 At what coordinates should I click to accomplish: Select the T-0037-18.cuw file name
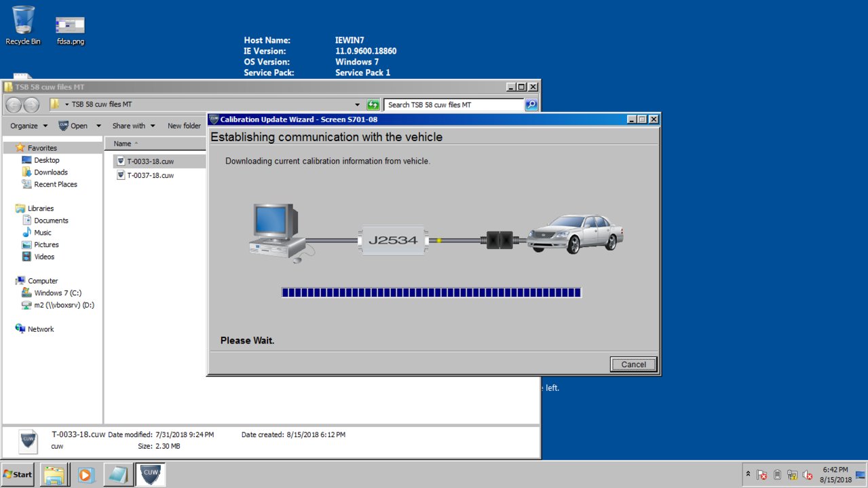click(151, 175)
